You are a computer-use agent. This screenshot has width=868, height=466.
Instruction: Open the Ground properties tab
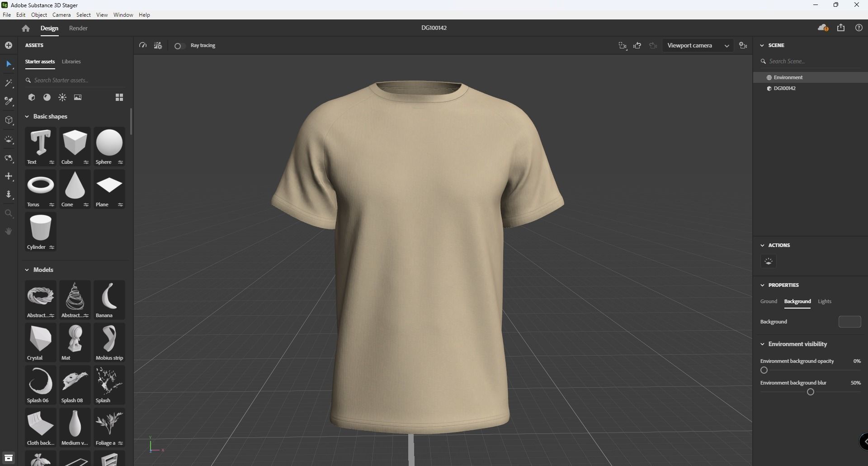point(769,301)
